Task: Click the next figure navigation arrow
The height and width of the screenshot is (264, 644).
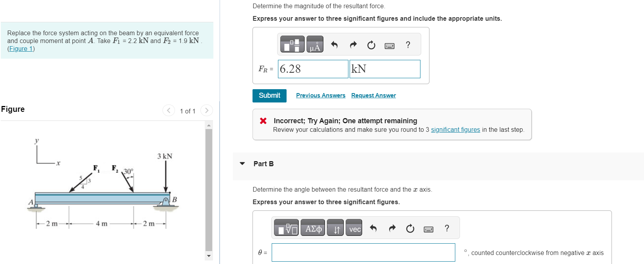Action: coord(207,111)
